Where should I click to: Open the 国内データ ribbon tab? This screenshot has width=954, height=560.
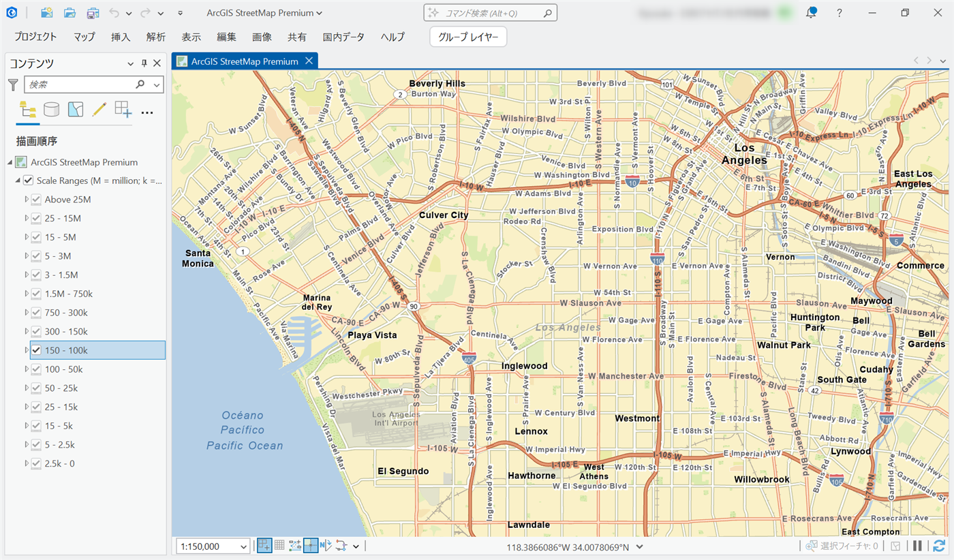click(343, 37)
